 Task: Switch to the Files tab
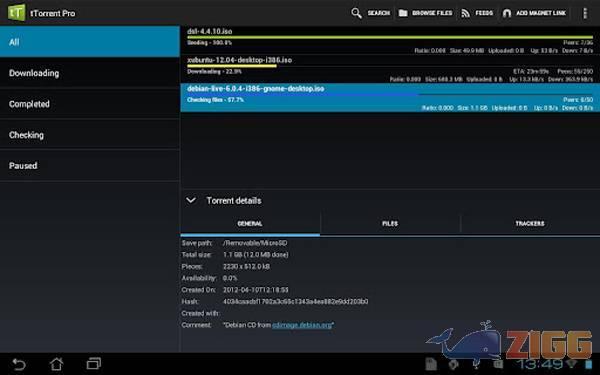tap(390, 223)
